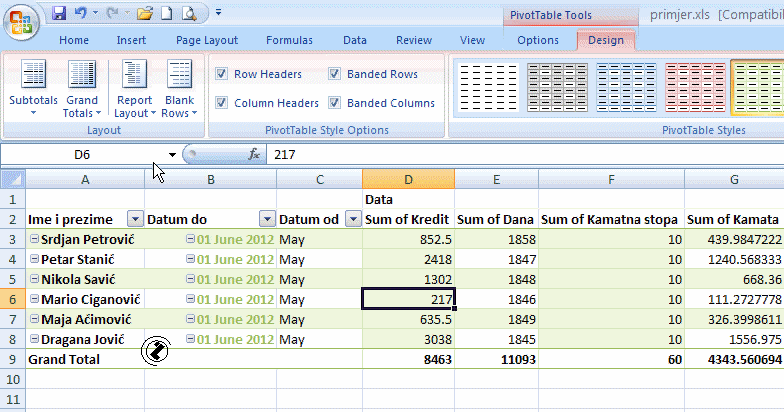Image resolution: width=784 pixels, height=412 pixels.
Task: Collapse the Srdjan Petrović row group
Action: [34, 239]
